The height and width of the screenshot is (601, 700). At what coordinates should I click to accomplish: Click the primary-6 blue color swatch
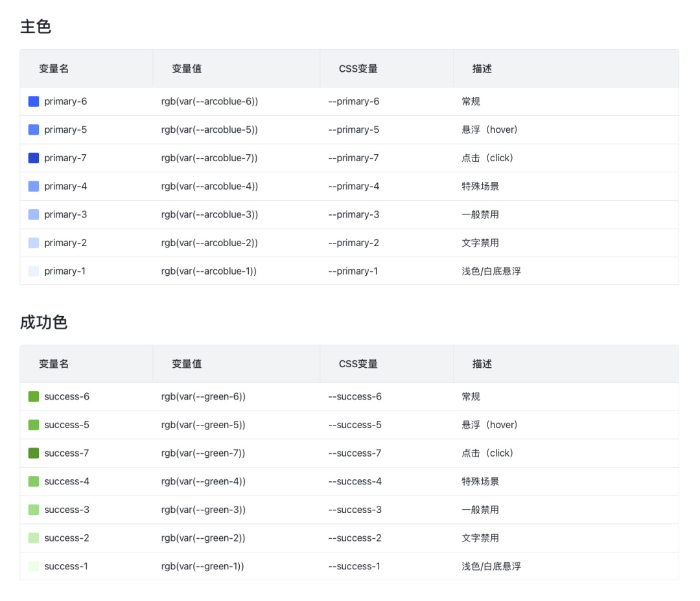pos(34,100)
